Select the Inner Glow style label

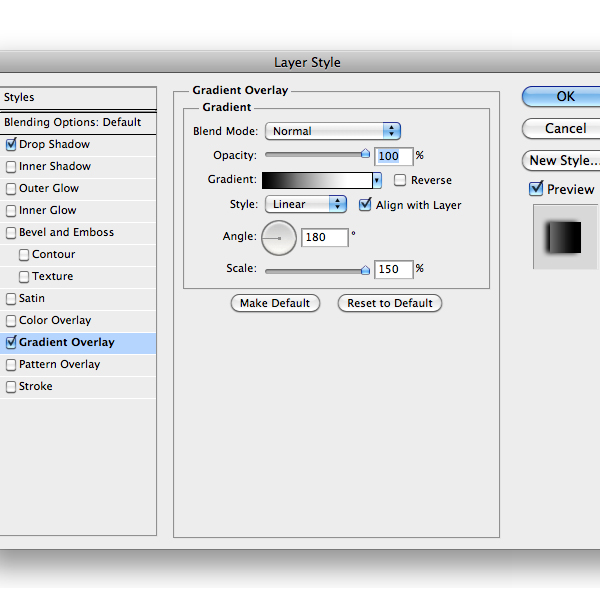[x=48, y=210]
